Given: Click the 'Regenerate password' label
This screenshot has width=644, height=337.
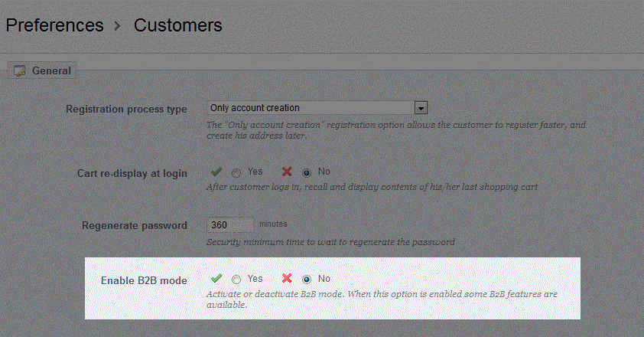Looking at the screenshot, I should click(135, 226).
